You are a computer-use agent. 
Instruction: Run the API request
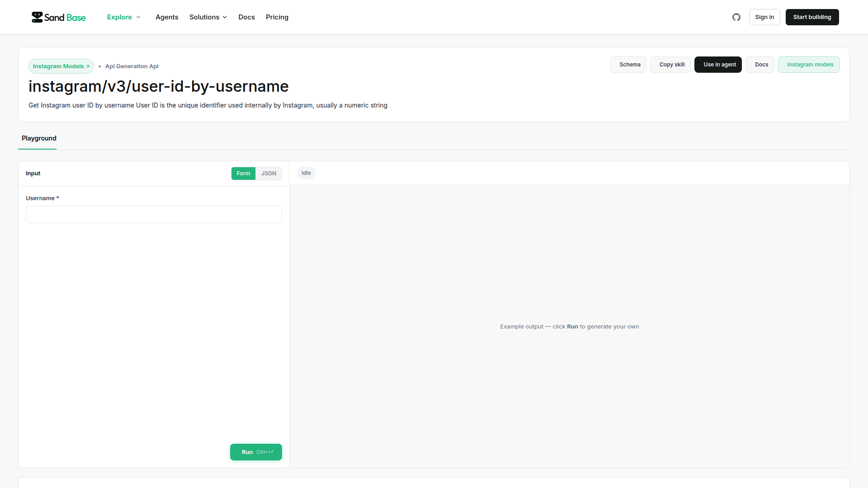pyautogui.click(x=256, y=452)
